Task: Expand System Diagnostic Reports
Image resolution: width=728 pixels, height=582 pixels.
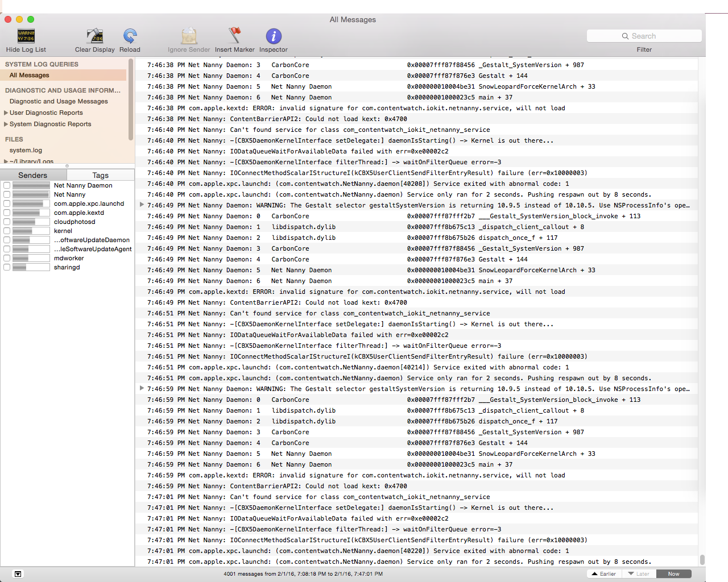Action: (6, 124)
